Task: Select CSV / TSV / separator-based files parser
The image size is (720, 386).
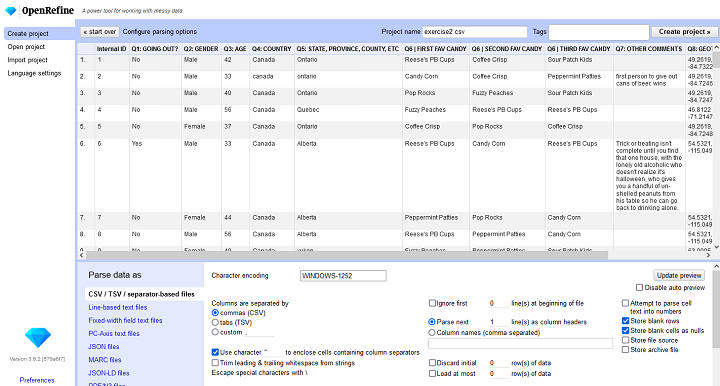Action: (141, 294)
